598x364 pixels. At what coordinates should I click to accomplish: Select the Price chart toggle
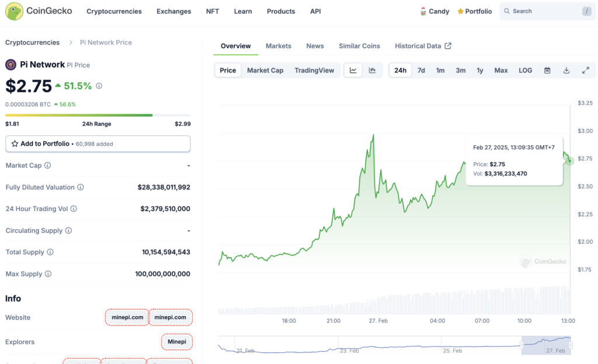pyautogui.click(x=228, y=71)
